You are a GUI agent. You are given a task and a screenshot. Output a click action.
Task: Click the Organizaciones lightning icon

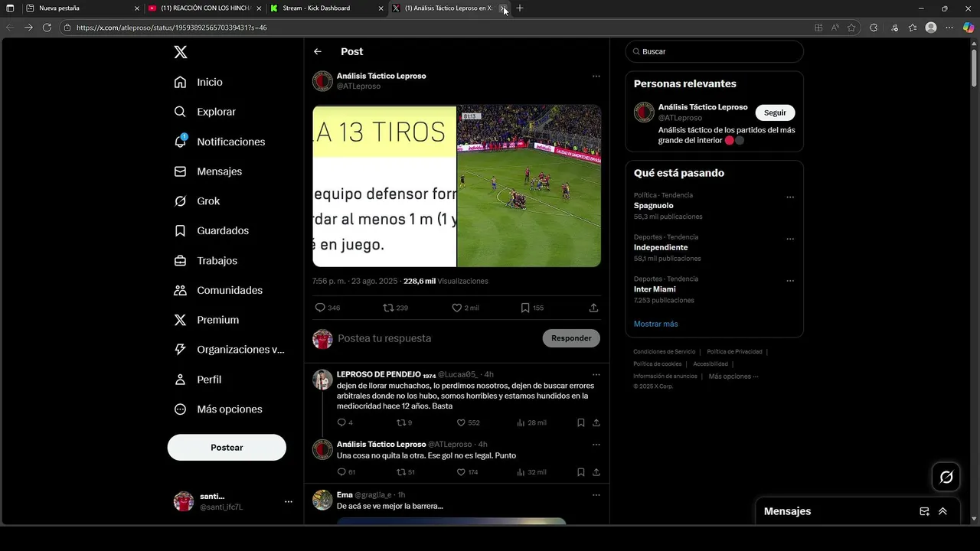tap(181, 349)
